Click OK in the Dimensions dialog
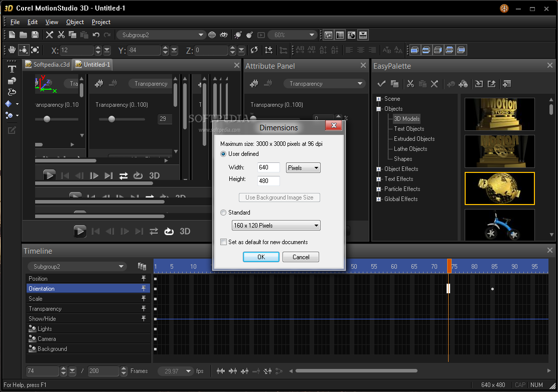558x392 pixels. tap(261, 257)
